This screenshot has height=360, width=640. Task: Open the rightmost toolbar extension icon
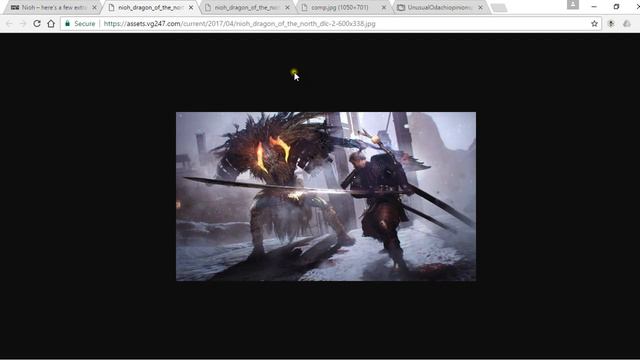click(x=627, y=24)
